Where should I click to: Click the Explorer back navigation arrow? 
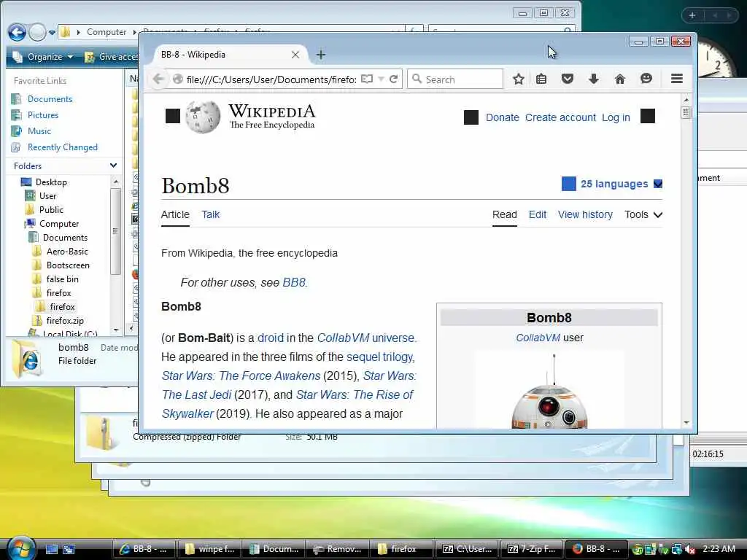[18, 32]
